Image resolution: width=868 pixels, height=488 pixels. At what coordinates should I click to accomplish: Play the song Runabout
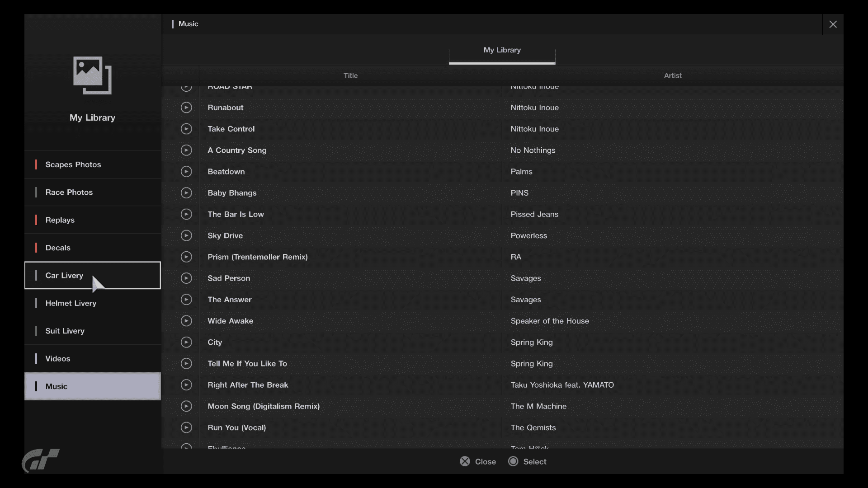186,108
